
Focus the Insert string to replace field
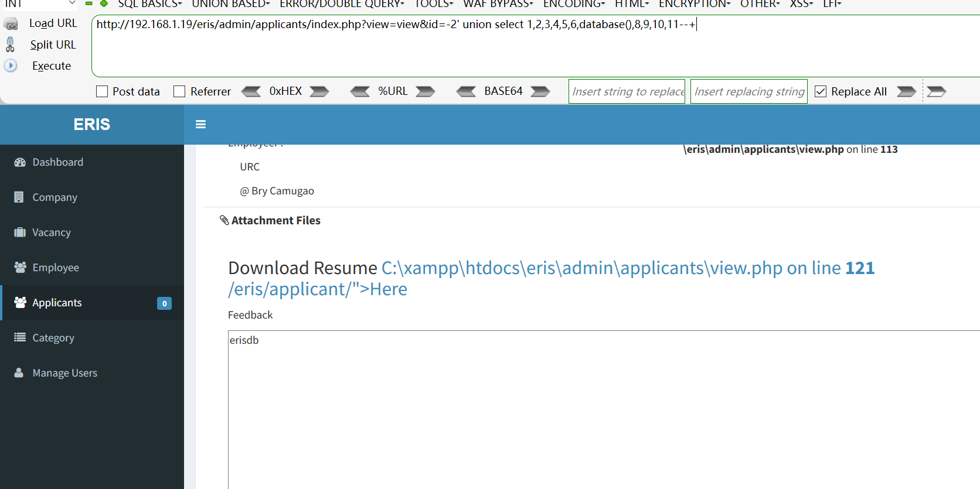627,91
